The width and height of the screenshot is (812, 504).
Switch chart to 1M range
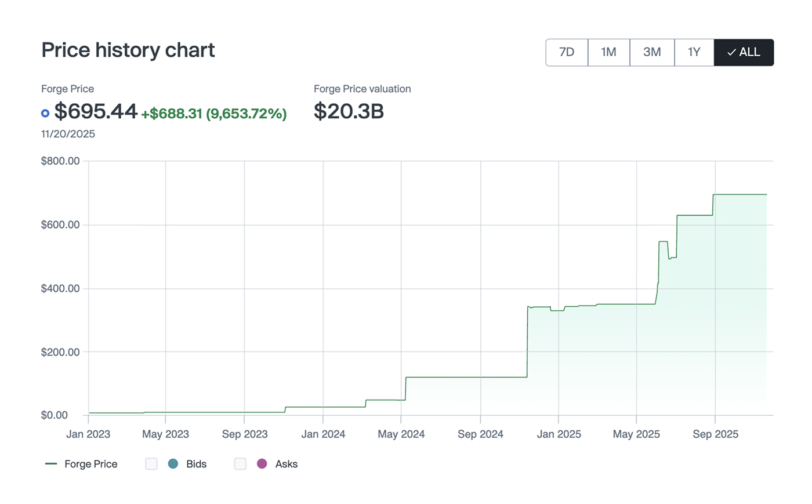[608, 52]
